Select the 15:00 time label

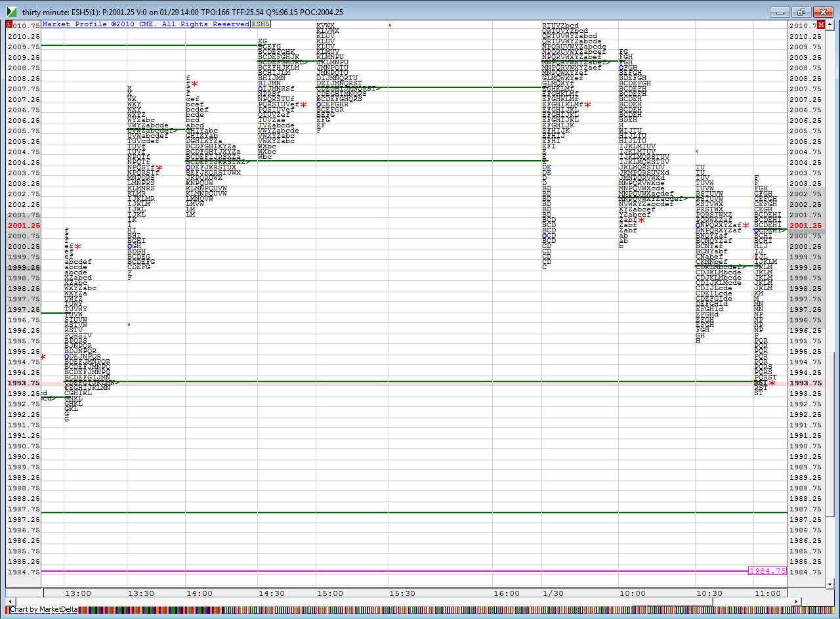(x=329, y=593)
